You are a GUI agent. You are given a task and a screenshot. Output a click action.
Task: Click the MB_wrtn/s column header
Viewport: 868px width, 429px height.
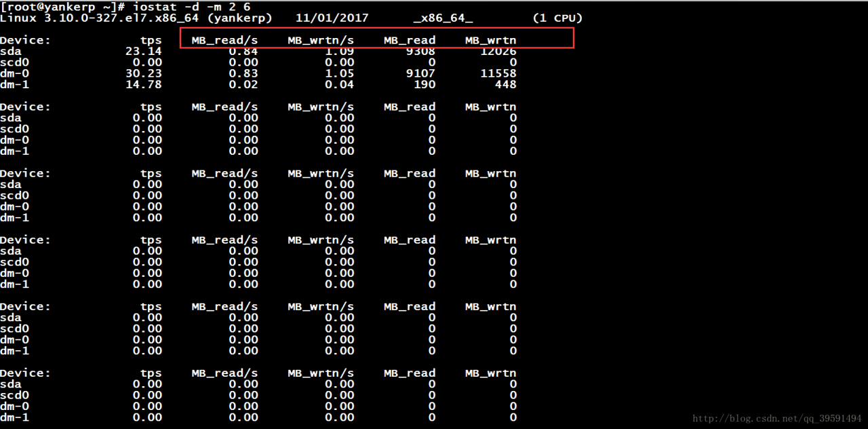pyautogui.click(x=320, y=39)
